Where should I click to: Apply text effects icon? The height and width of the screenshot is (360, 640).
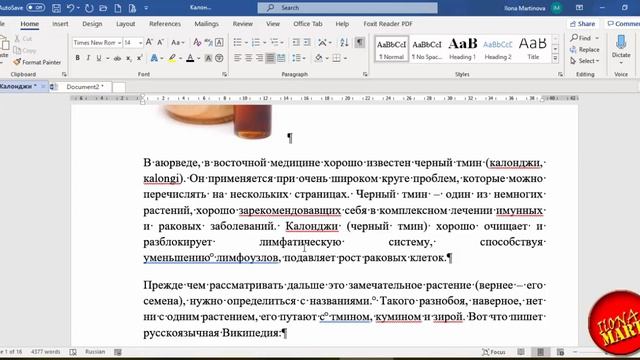click(154, 58)
